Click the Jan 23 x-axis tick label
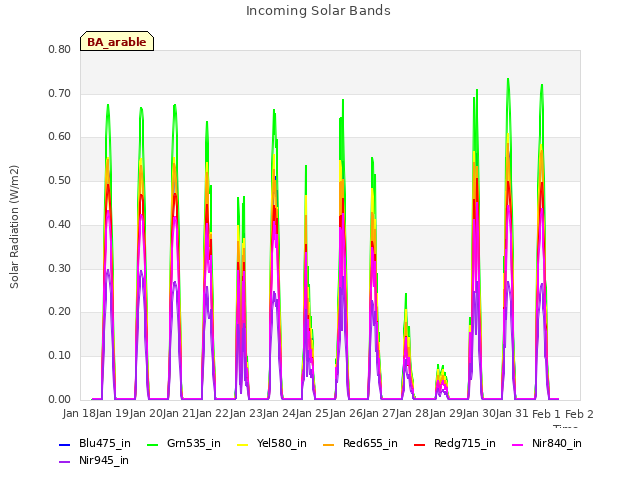This screenshot has width=640, height=480. [246, 413]
